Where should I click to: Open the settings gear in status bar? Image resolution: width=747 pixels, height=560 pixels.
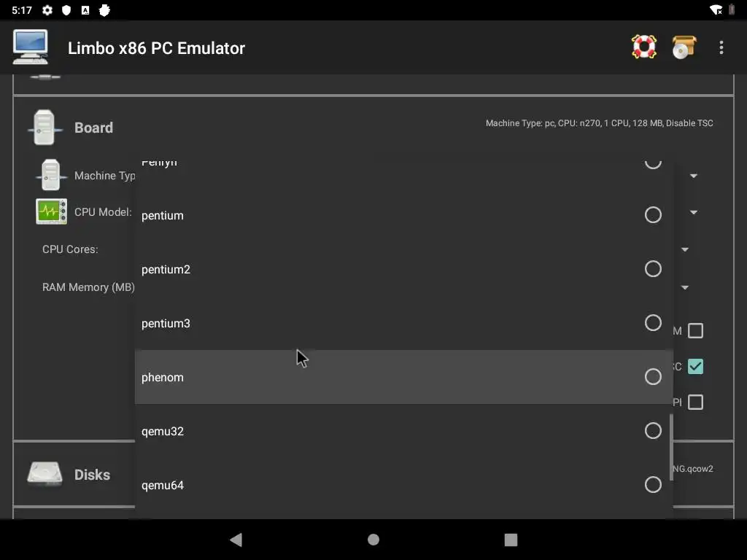click(x=47, y=10)
